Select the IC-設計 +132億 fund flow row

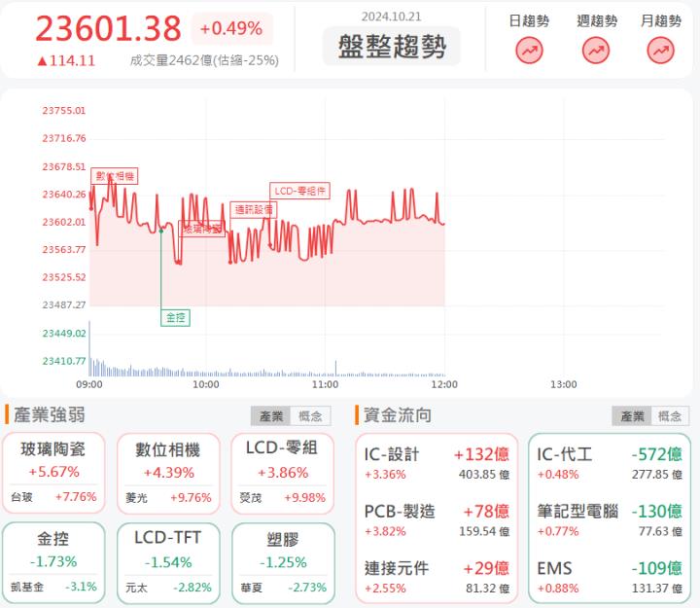click(437, 463)
